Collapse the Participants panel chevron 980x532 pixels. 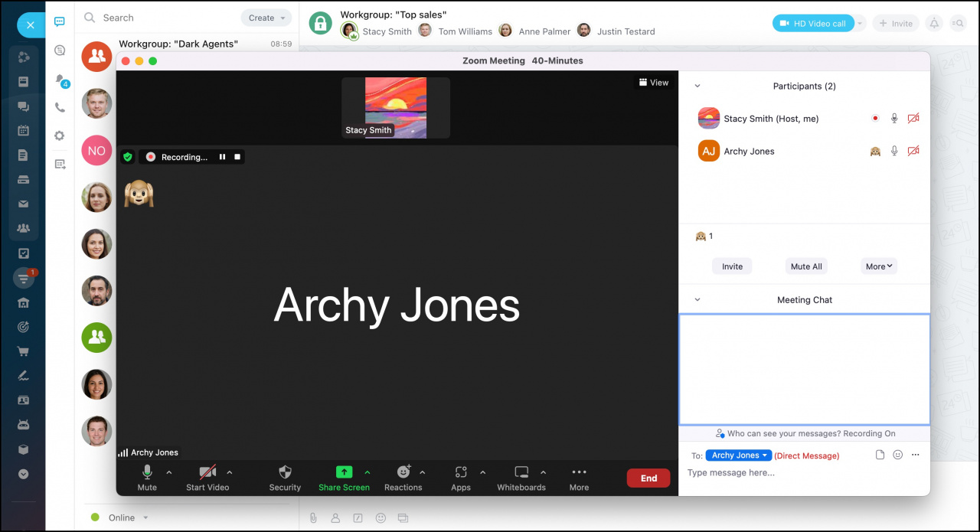click(x=697, y=86)
